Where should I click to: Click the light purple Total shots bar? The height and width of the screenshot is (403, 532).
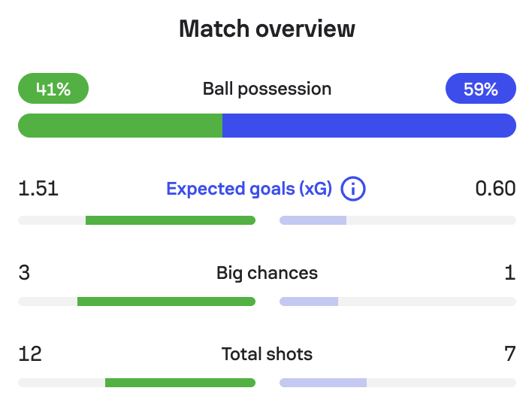tap(323, 383)
